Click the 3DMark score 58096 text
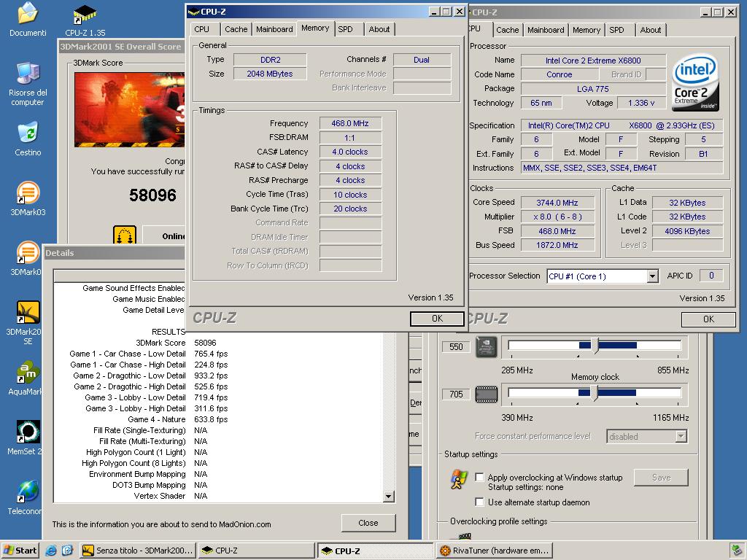 click(152, 195)
